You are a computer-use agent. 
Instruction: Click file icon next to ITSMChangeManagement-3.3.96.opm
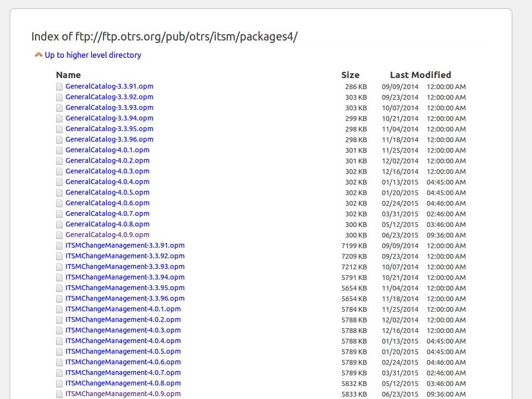point(59,298)
